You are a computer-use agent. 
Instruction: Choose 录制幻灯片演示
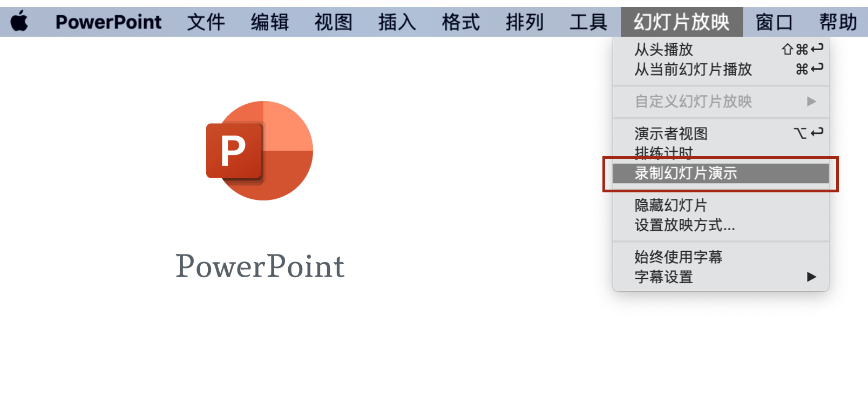click(721, 173)
